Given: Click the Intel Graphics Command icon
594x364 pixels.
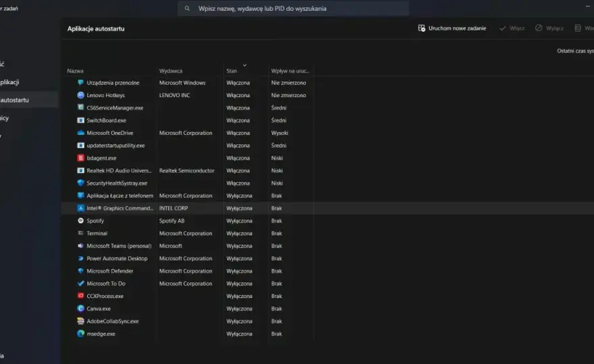Looking at the screenshot, I should pyautogui.click(x=81, y=208).
